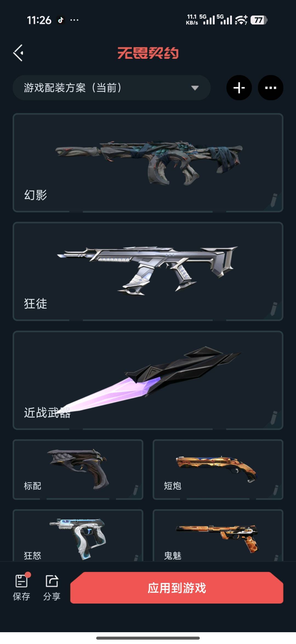Open the 近战武器 knife card
This screenshot has width=296, height=644.
[x=148, y=380]
